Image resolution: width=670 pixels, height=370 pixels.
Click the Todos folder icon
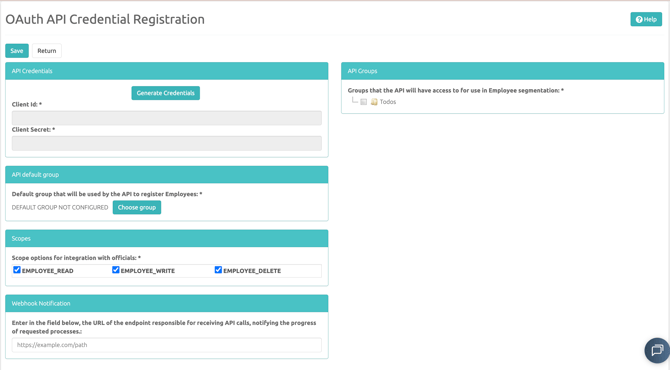(x=374, y=102)
